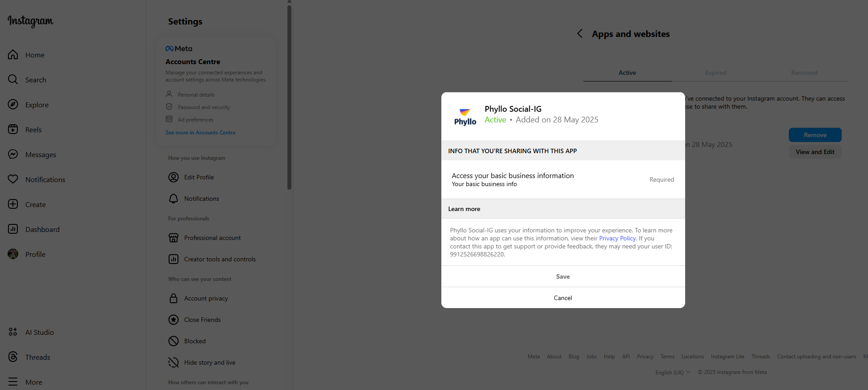Click the Meta logo in Accounts Centre
This screenshot has height=390, width=868.
[179, 49]
